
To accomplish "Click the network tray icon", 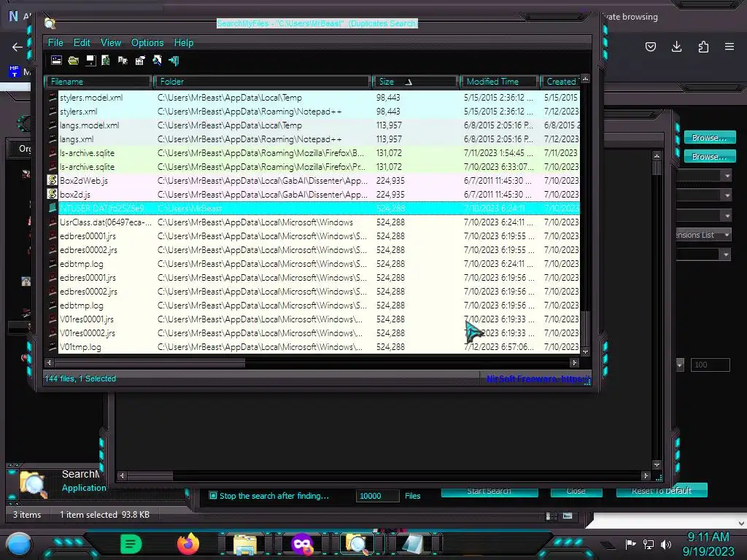I will click(x=649, y=544).
